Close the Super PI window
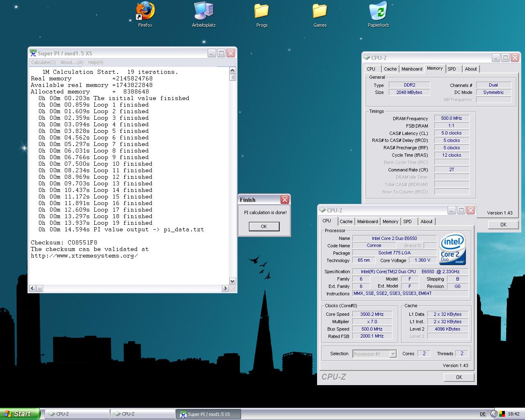 (x=231, y=53)
